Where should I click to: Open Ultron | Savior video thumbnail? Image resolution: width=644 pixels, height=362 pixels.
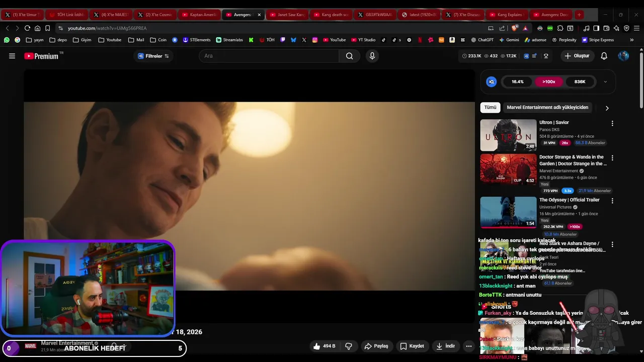tap(508, 135)
